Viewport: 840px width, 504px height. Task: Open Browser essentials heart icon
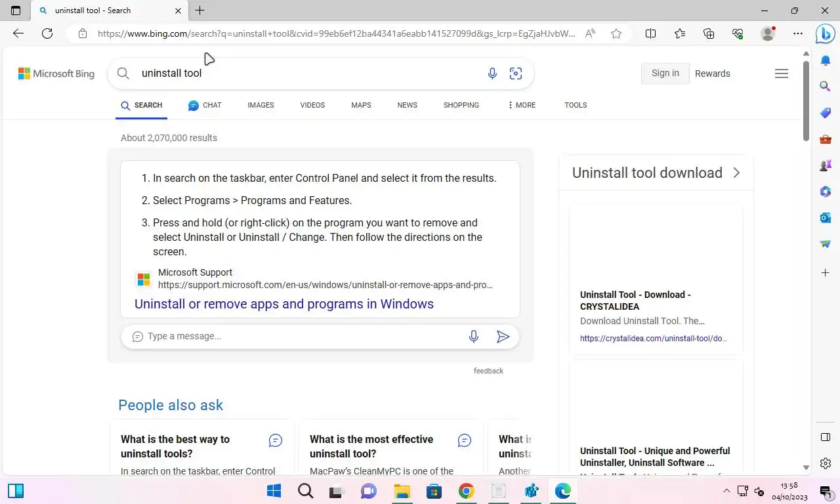(x=738, y=33)
